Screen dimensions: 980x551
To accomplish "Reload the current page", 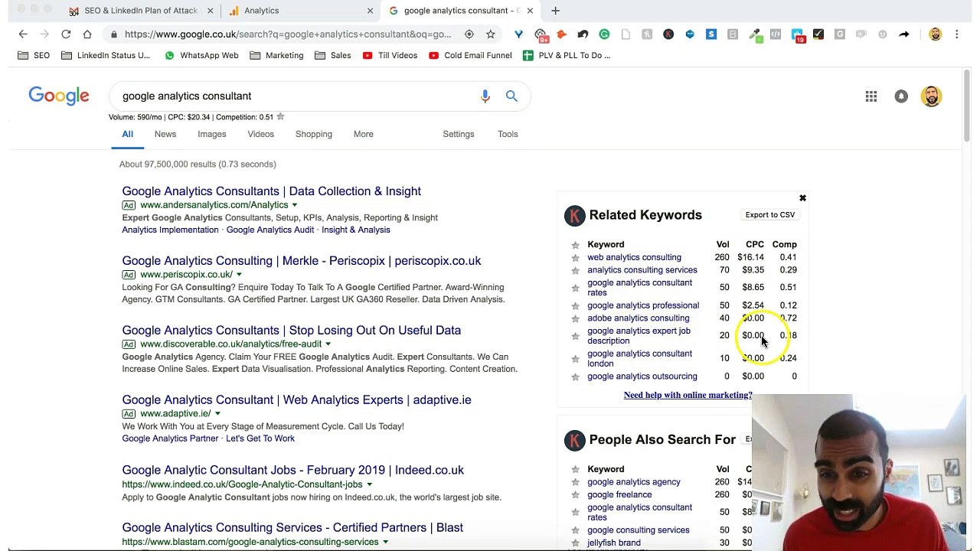I will [x=66, y=34].
